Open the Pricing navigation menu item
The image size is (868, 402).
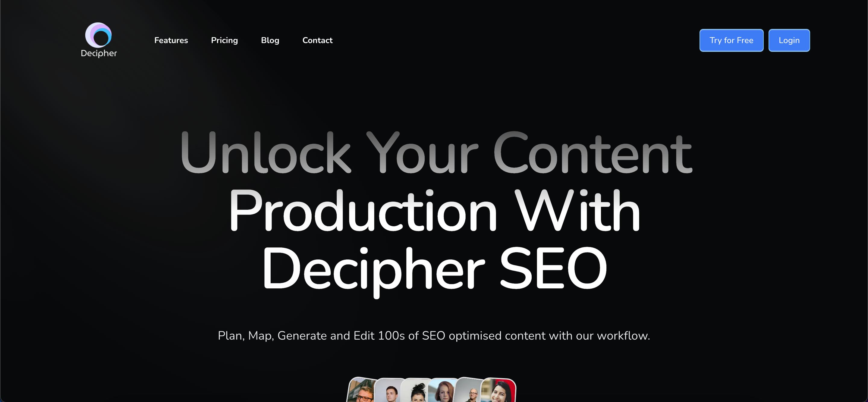224,40
